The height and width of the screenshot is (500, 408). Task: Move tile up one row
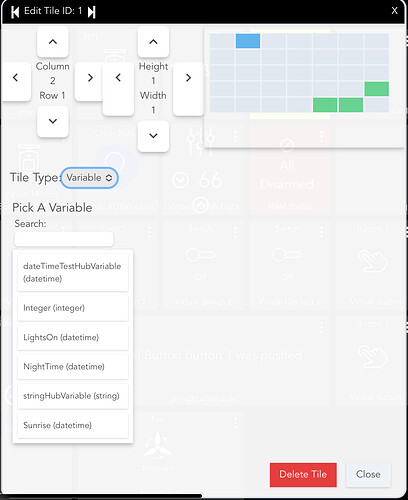point(53,42)
